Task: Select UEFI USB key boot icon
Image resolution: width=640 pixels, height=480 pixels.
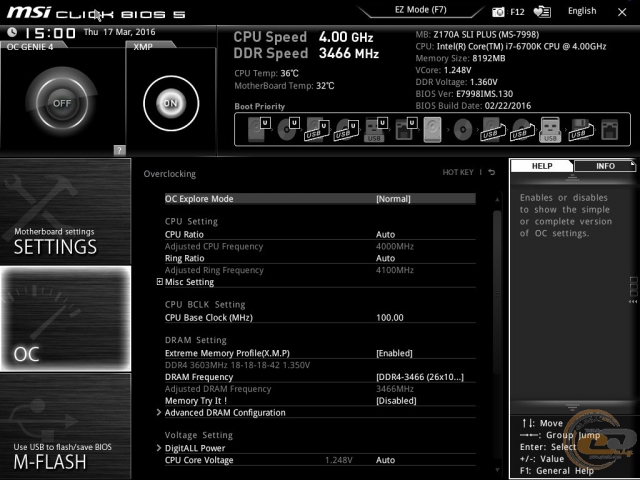Action: [376, 129]
